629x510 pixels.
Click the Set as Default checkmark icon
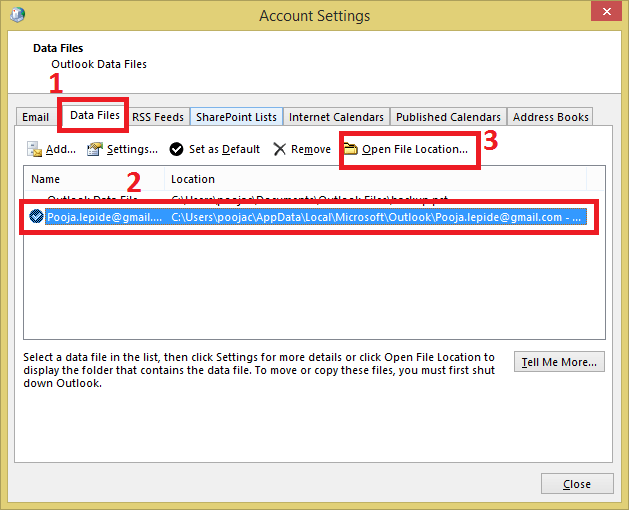click(x=176, y=149)
